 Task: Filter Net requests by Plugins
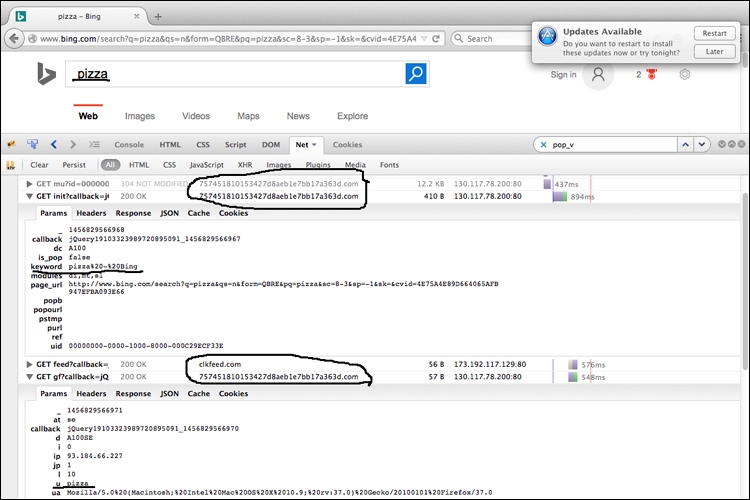click(x=318, y=165)
